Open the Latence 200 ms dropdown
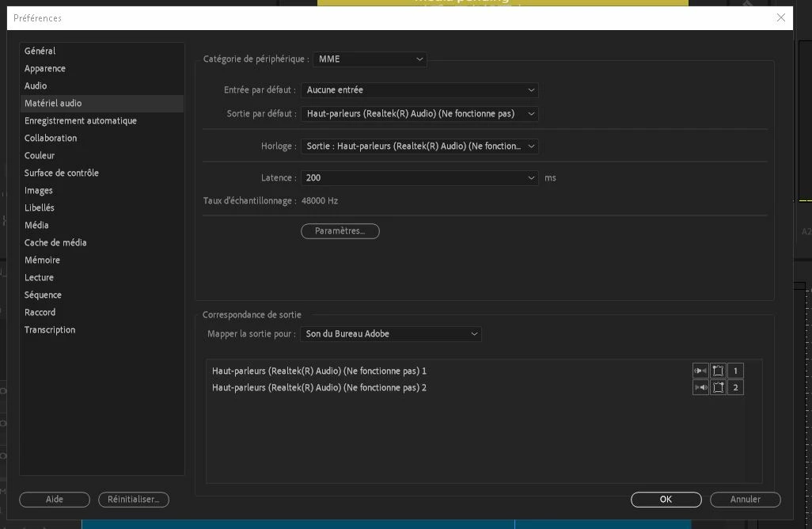Screen dimensions: 812x529 point(419,177)
